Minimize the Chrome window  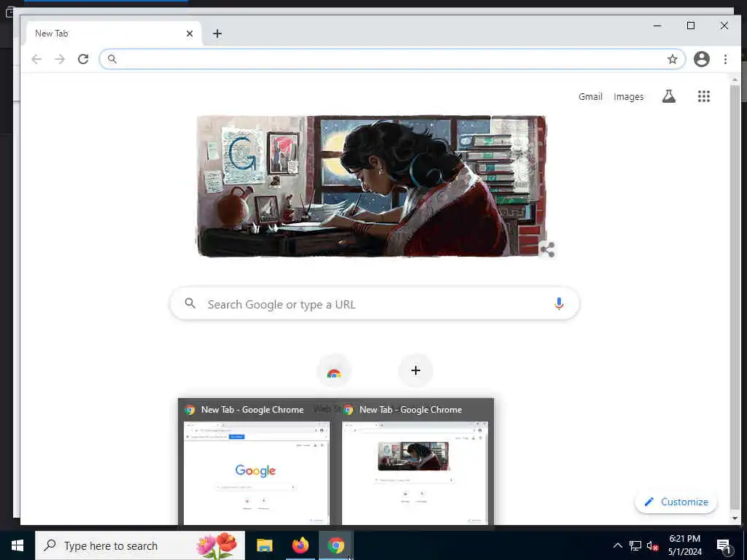click(x=657, y=26)
